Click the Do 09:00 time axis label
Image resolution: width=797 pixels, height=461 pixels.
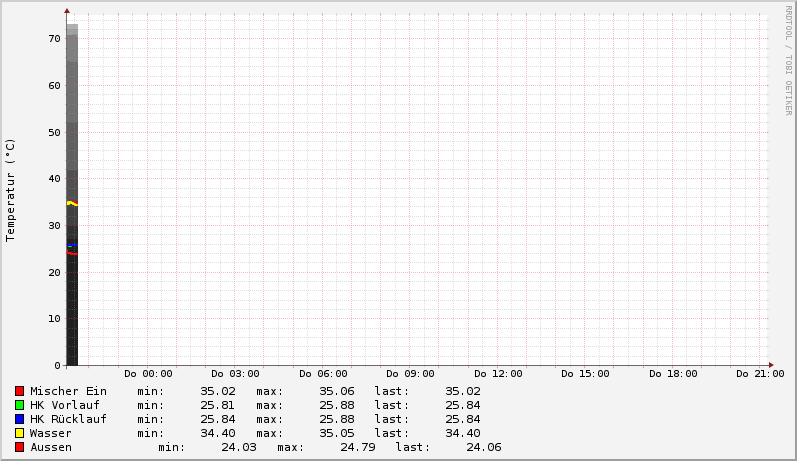coord(410,374)
